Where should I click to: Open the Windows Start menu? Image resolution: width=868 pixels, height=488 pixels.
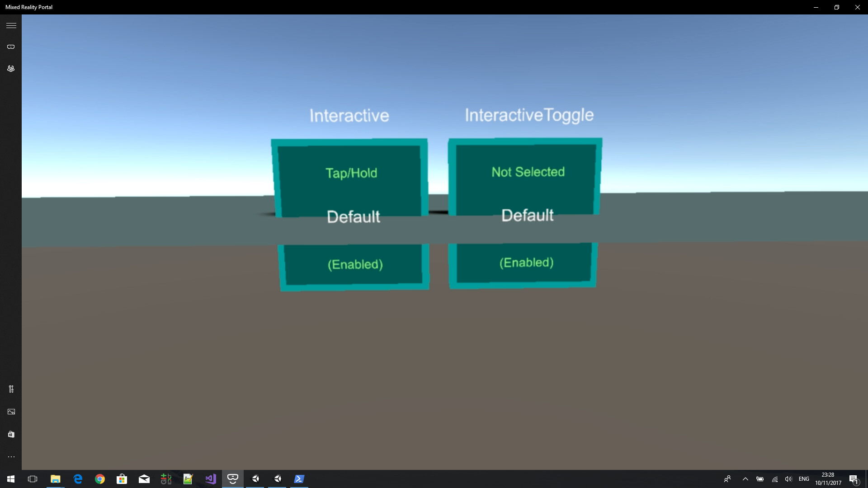(x=10, y=479)
